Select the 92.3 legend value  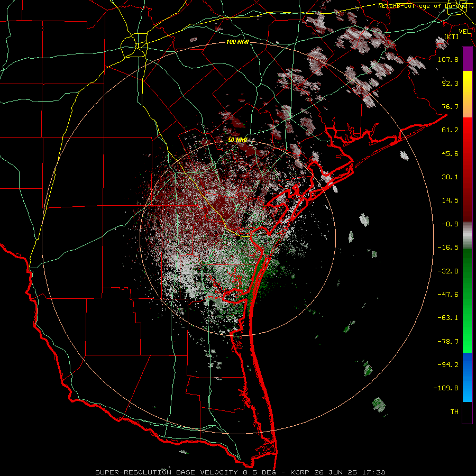click(x=450, y=83)
